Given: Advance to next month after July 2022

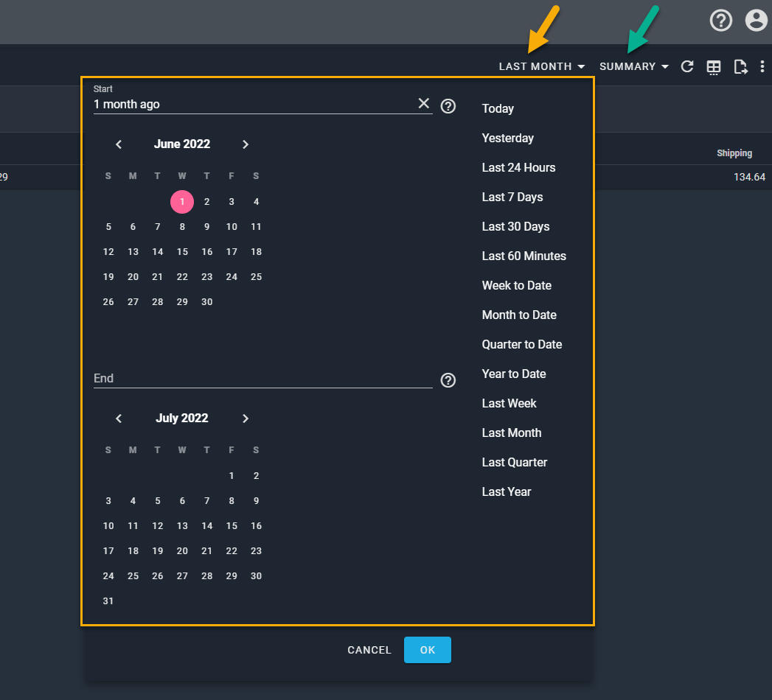Looking at the screenshot, I should [x=246, y=419].
